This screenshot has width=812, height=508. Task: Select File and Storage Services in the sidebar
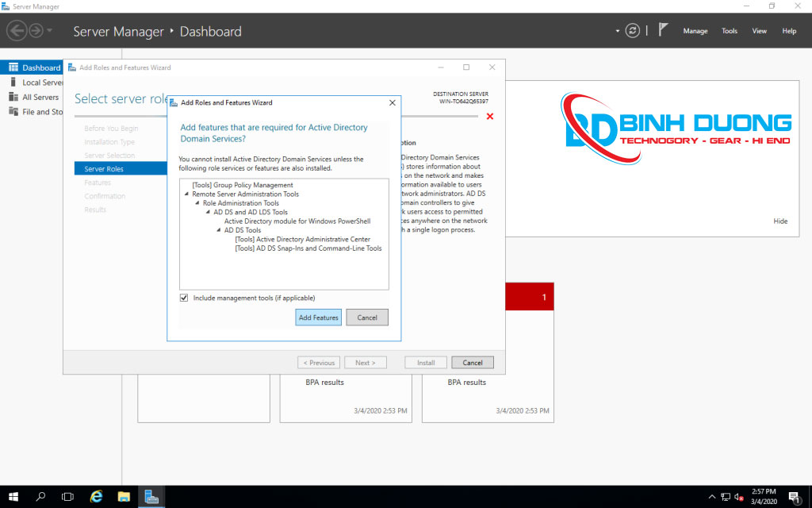(x=36, y=111)
